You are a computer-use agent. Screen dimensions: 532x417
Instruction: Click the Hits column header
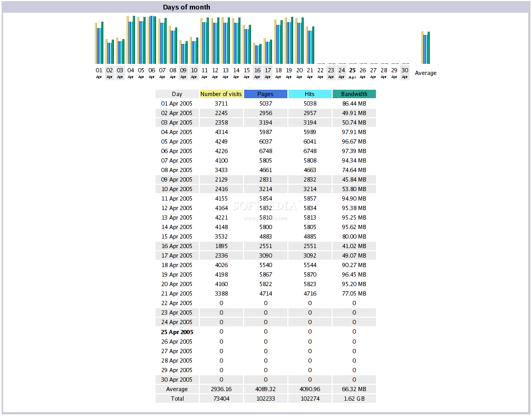click(x=309, y=94)
